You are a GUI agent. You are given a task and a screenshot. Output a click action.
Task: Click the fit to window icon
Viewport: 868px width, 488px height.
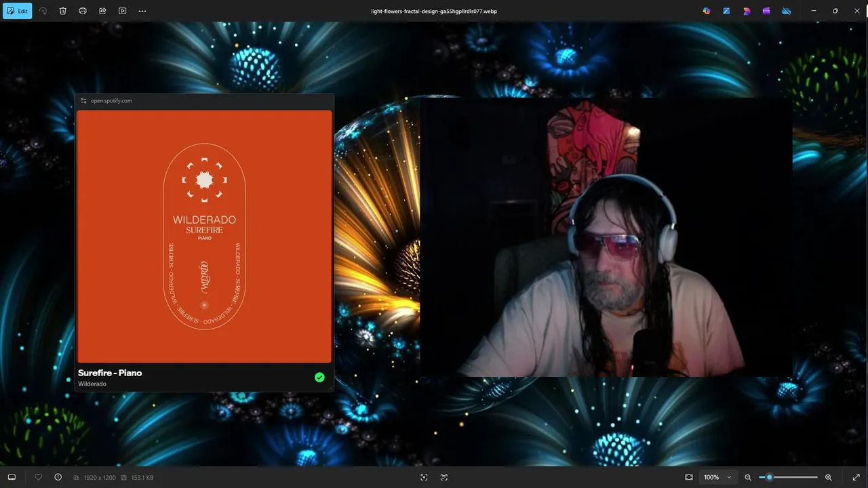tap(689, 477)
